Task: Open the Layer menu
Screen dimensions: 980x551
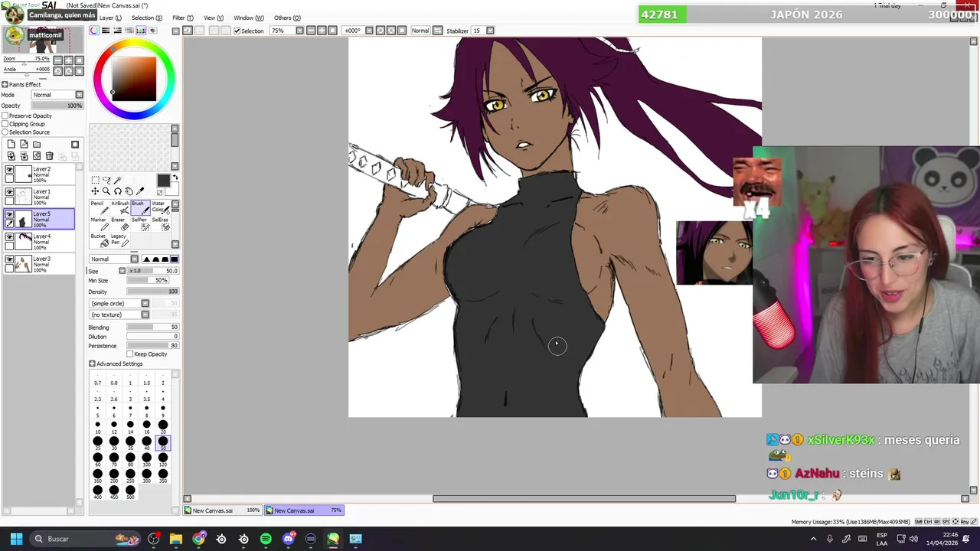Action: click(x=110, y=18)
